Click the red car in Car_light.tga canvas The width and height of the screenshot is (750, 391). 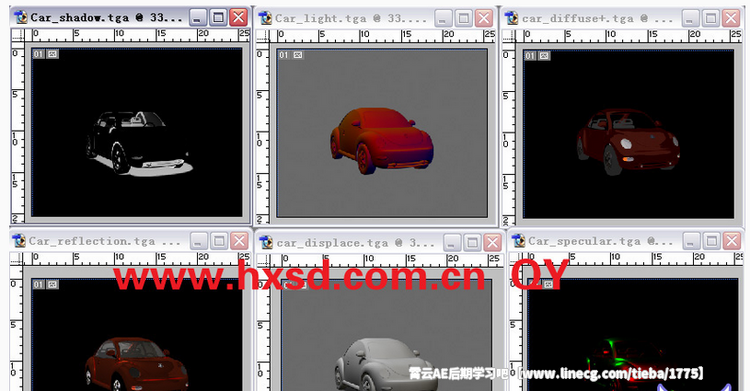coord(382,140)
